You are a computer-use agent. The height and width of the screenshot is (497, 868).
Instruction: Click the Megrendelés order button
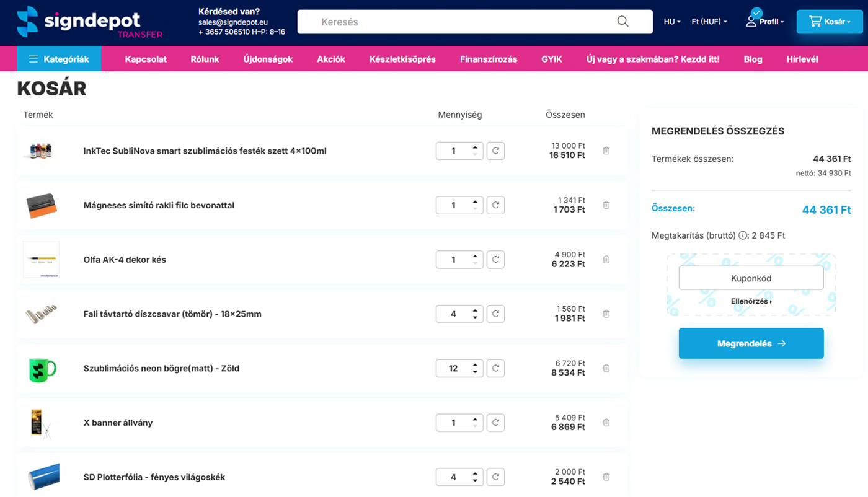point(751,343)
